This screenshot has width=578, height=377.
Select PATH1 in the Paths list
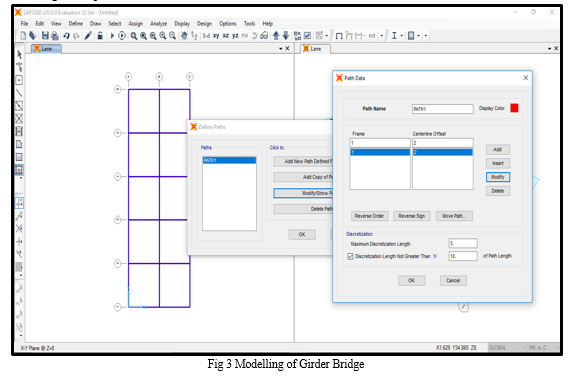[x=229, y=160]
